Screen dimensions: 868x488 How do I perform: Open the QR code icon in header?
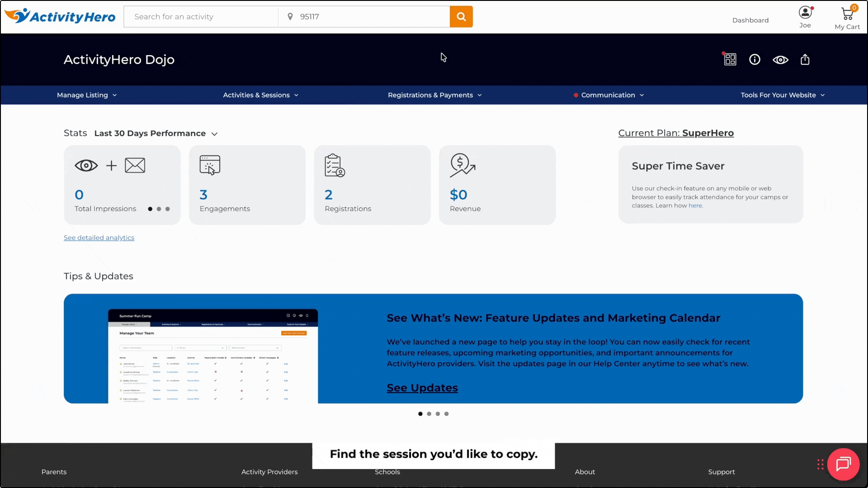pos(730,60)
